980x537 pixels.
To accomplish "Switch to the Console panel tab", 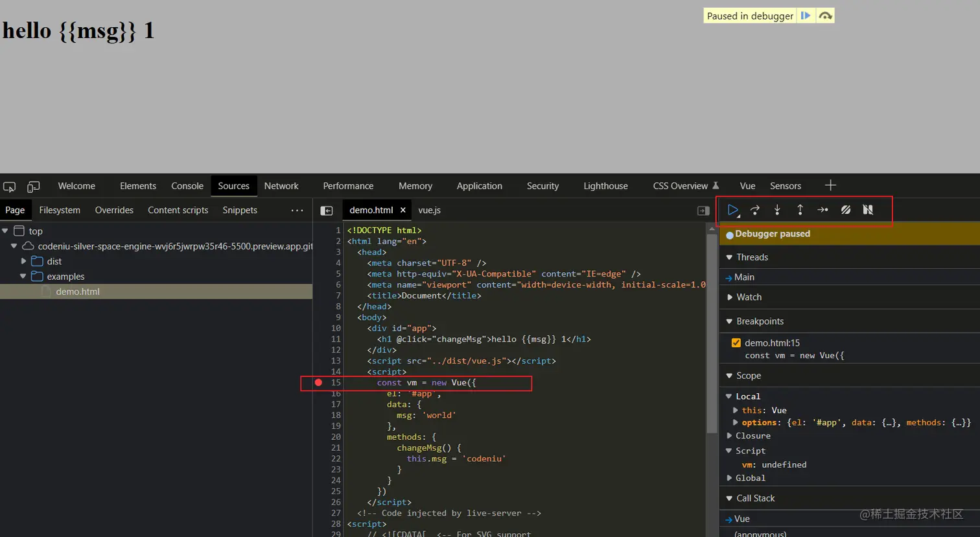I will pos(187,186).
